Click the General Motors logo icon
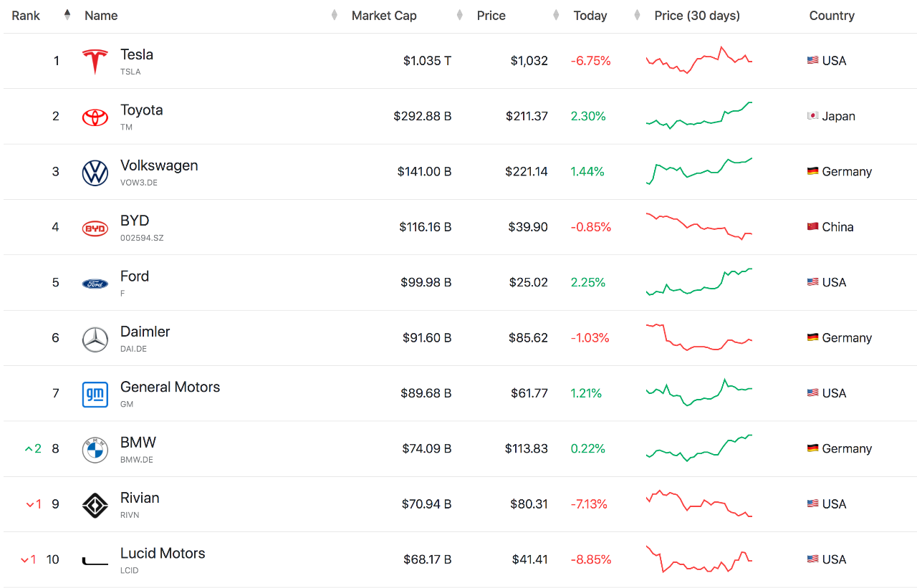Image resolution: width=917 pixels, height=588 pixels. [95, 395]
